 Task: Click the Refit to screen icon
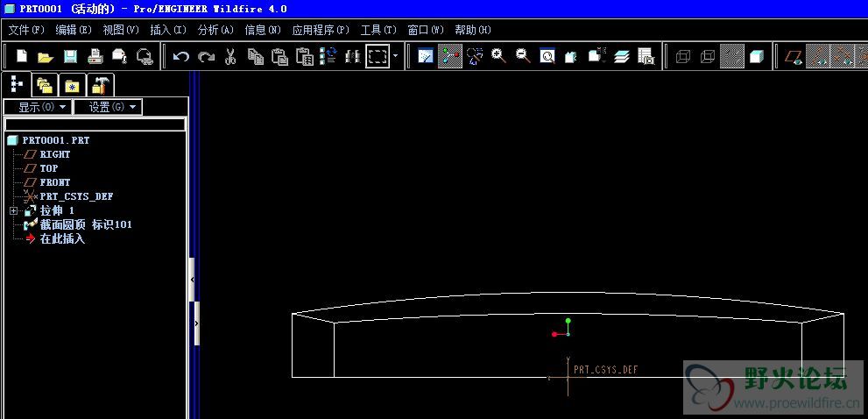click(x=547, y=56)
